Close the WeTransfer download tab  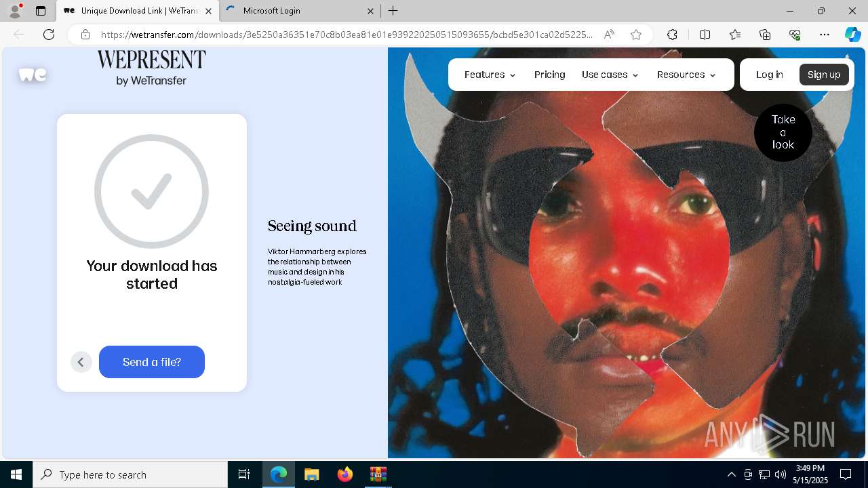tap(208, 11)
